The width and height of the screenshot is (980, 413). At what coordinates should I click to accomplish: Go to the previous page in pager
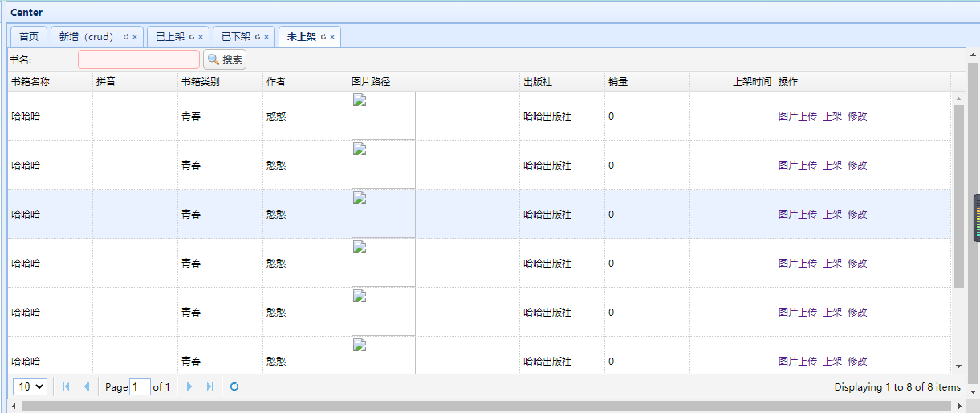[87, 386]
